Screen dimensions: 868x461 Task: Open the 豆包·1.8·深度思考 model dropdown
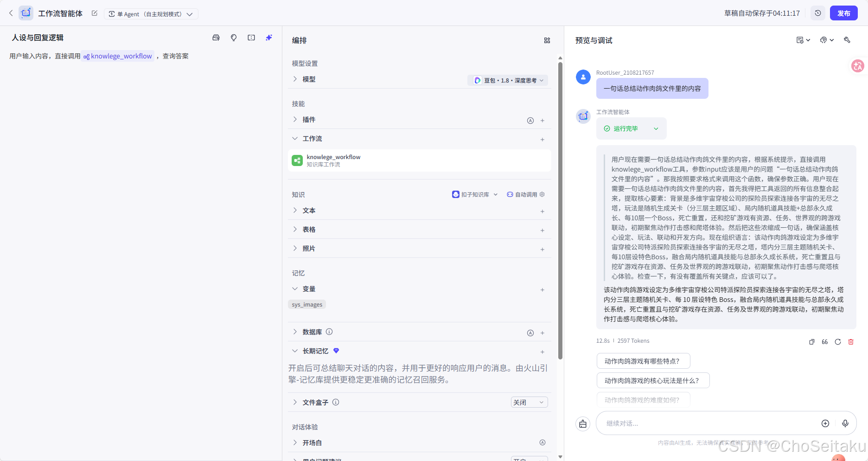[x=508, y=80]
